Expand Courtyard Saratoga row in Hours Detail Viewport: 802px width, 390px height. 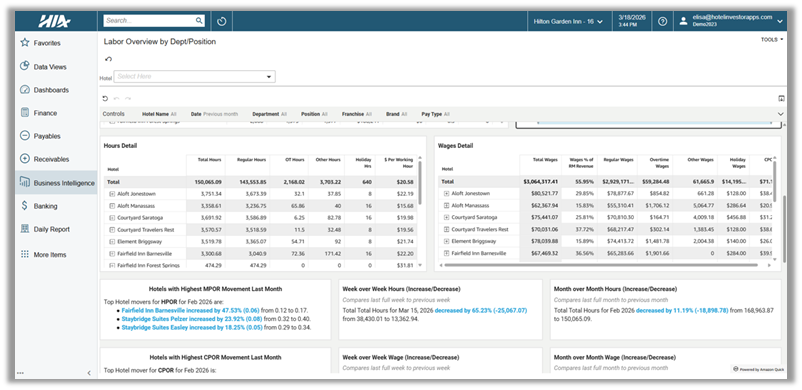point(112,218)
